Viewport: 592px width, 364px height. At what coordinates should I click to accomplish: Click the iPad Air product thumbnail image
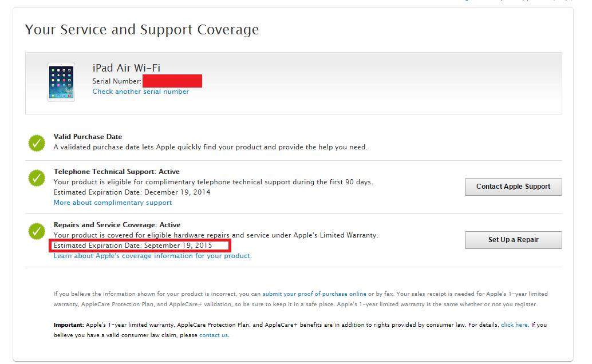click(61, 82)
